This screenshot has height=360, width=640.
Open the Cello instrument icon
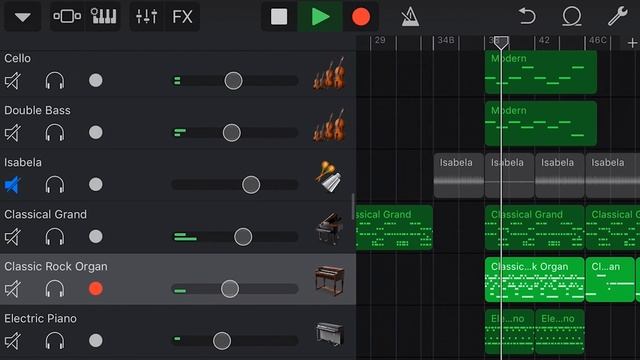pyautogui.click(x=329, y=74)
